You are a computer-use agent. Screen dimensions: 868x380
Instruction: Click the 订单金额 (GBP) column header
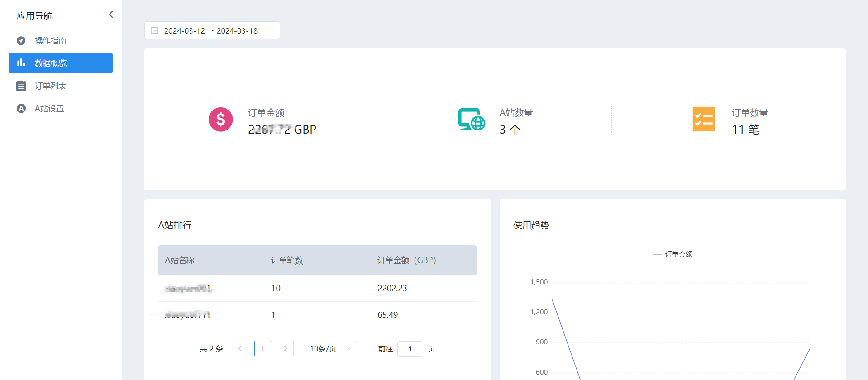407,260
